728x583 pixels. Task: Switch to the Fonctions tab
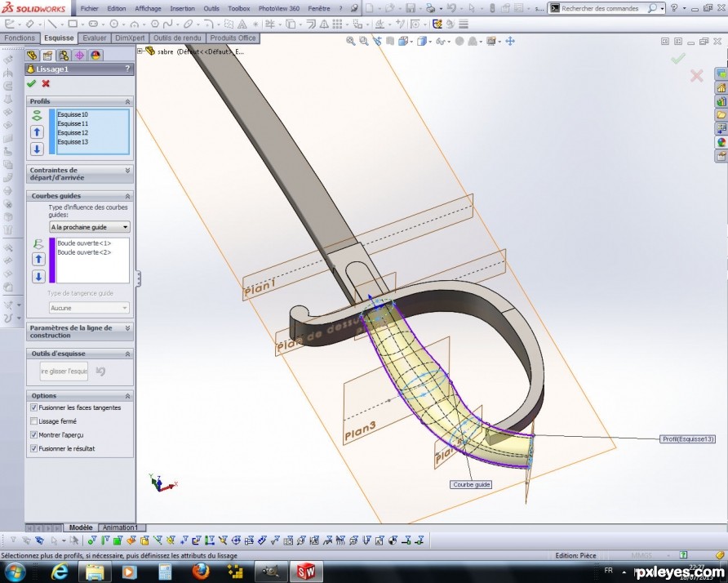20,38
